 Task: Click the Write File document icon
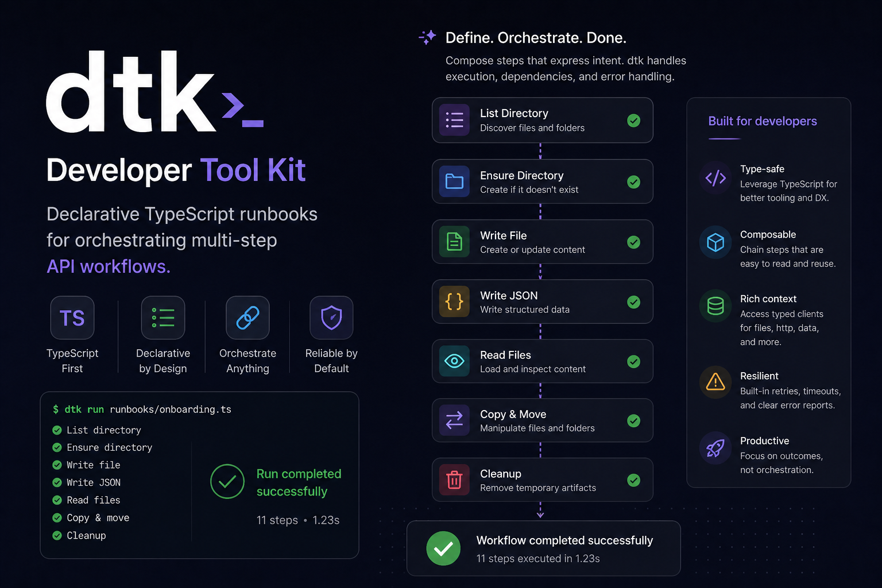tap(454, 242)
